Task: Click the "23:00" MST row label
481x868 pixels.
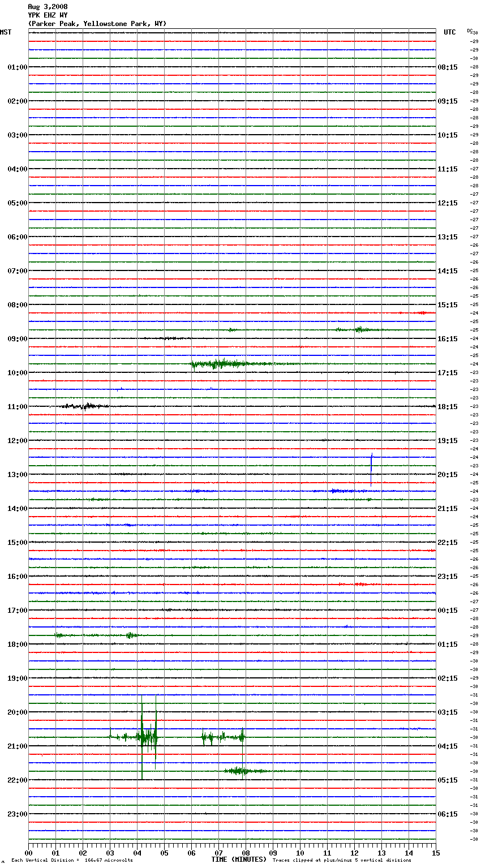Action: click(18, 814)
